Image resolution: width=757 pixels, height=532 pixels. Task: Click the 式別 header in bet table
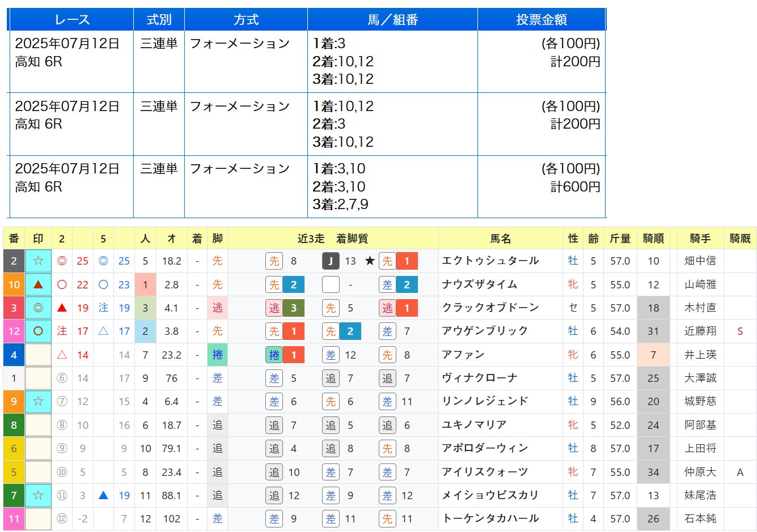coord(159,19)
